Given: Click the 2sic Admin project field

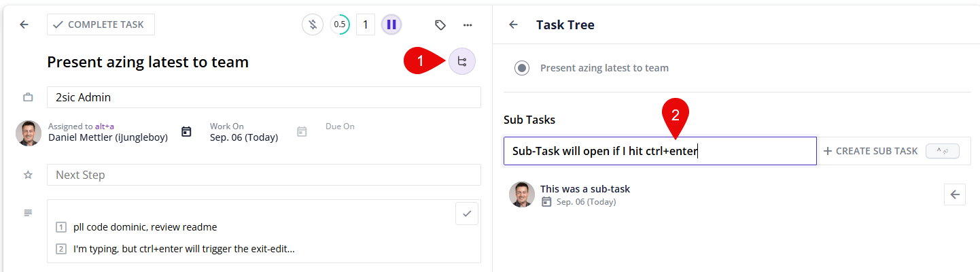Looking at the screenshot, I should 264,97.
